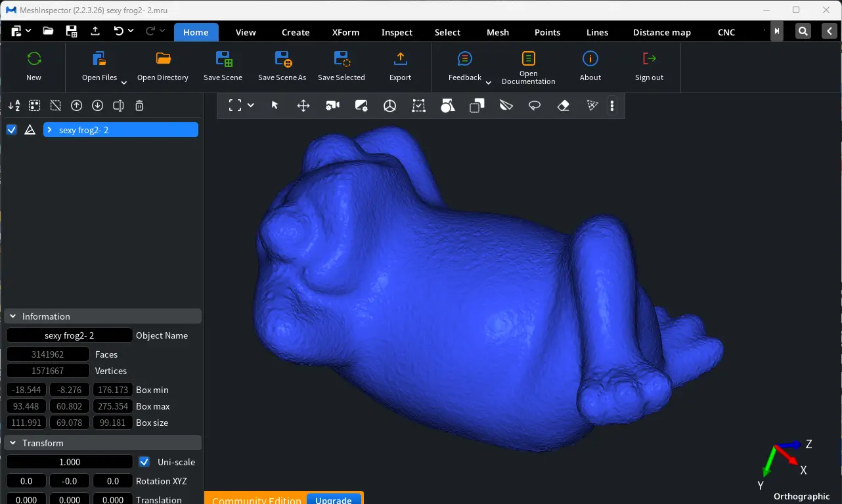842x504 pixels.
Task: Open the fit-view dropdown arrow in viewport toolbar
Action: coord(251,106)
